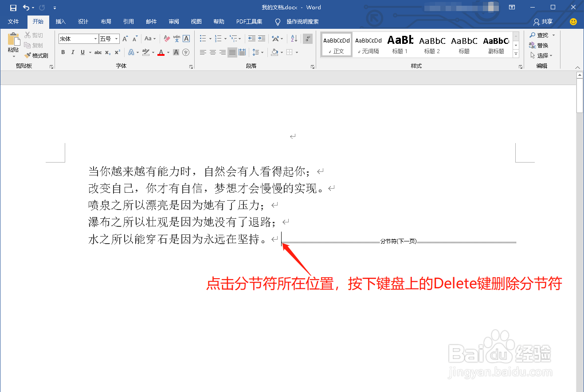Decrease font size with shrink-font icon

pyautogui.click(x=135, y=39)
